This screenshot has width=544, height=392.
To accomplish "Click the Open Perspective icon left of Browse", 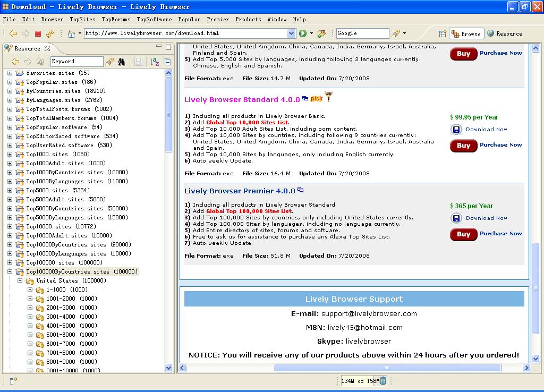I will click(x=443, y=33).
